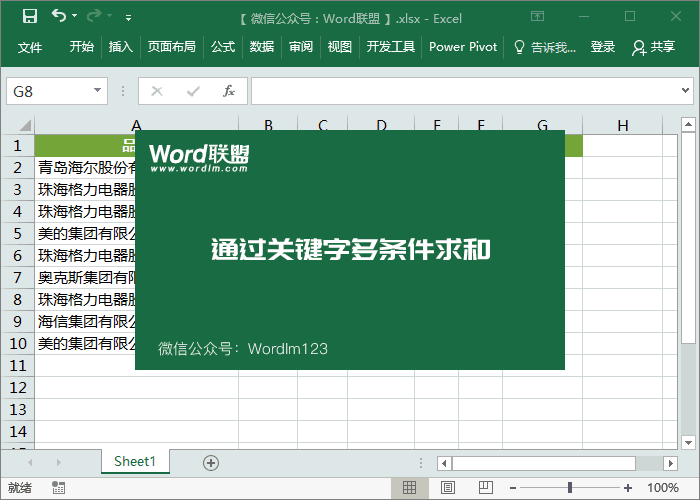The height and width of the screenshot is (500, 700).
Task: Click the 登录 sign-in button
Action: (603, 47)
